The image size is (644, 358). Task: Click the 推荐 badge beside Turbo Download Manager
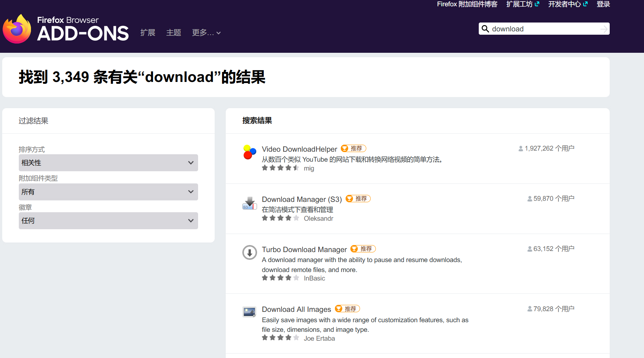pyautogui.click(x=363, y=249)
